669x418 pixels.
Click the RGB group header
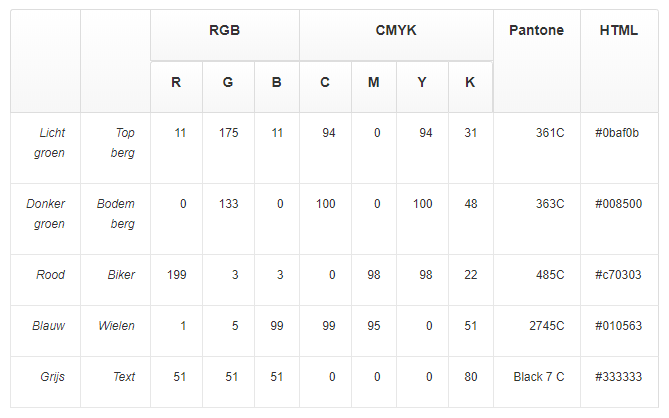click(x=224, y=31)
